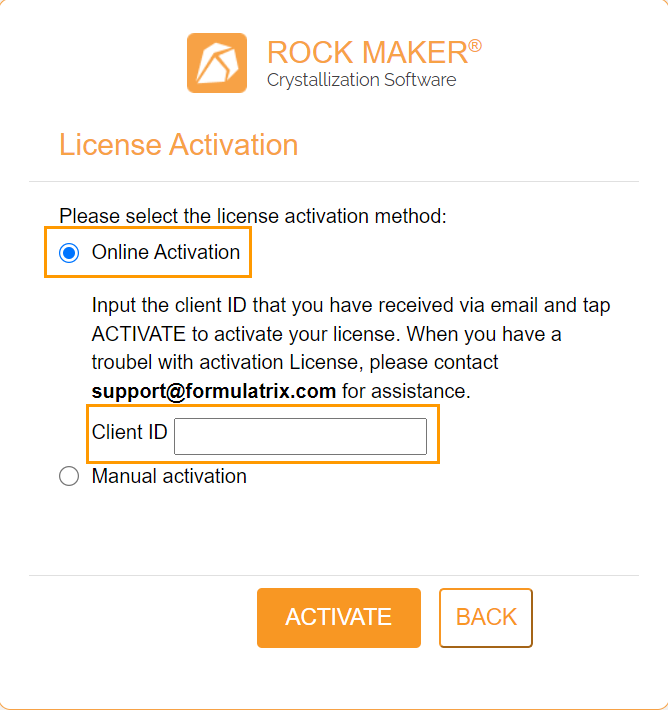Focus the Client ID input field
The height and width of the screenshot is (710, 668).
click(x=300, y=436)
